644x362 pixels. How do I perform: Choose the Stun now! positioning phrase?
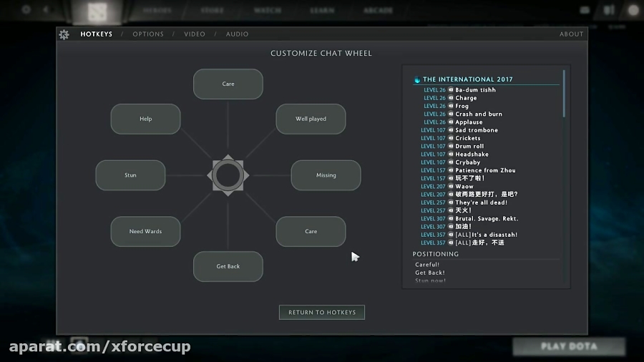(x=431, y=280)
